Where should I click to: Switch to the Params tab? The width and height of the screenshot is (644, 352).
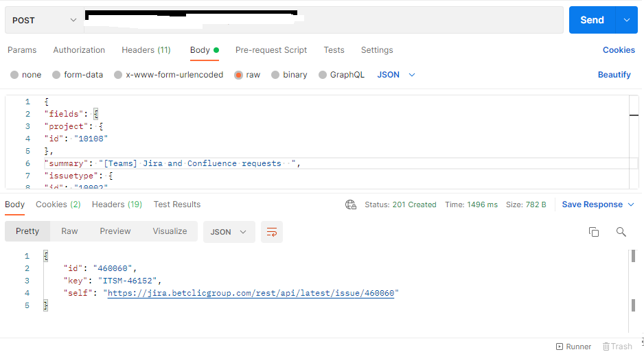22,50
